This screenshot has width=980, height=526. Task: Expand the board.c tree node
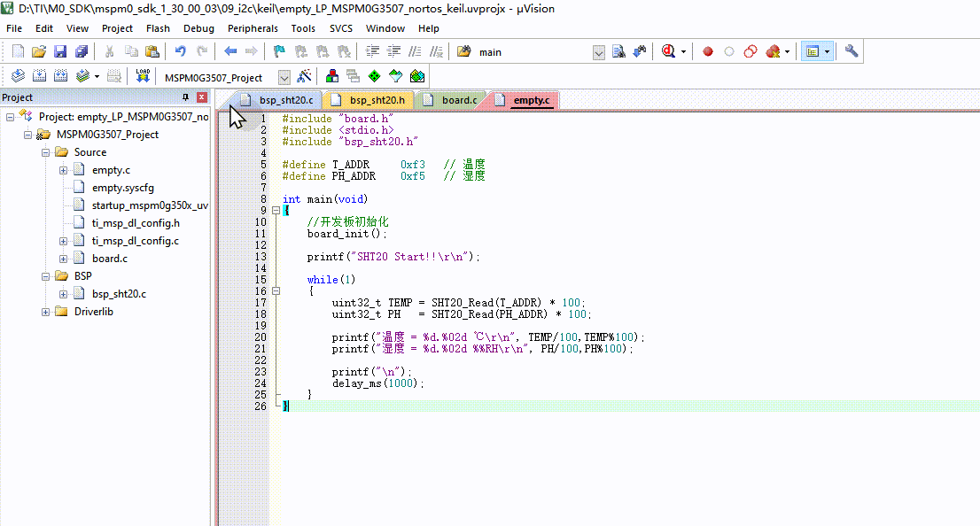click(x=63, y=259)
